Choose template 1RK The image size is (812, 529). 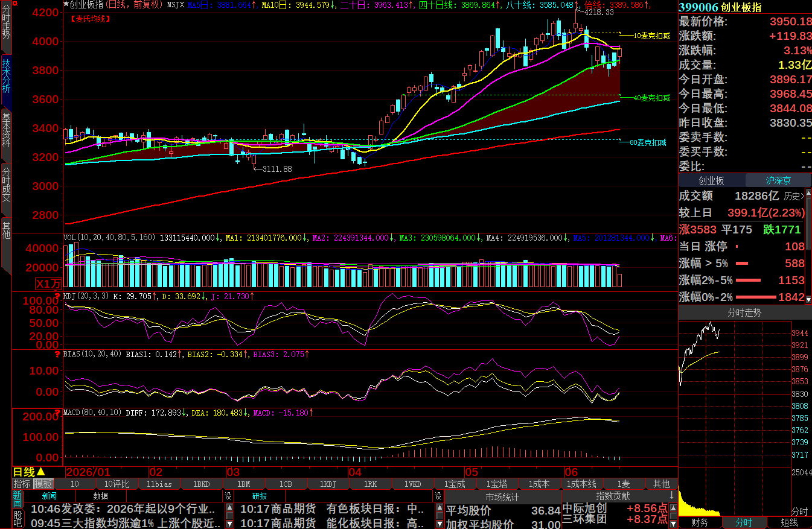[x=370, y=484]
